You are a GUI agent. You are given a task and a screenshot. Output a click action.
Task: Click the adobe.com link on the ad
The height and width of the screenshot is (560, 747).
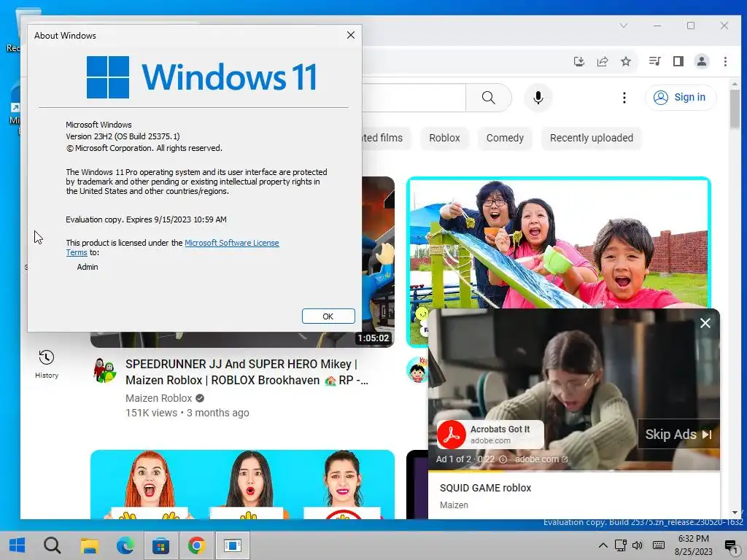(x=541, y=459)
